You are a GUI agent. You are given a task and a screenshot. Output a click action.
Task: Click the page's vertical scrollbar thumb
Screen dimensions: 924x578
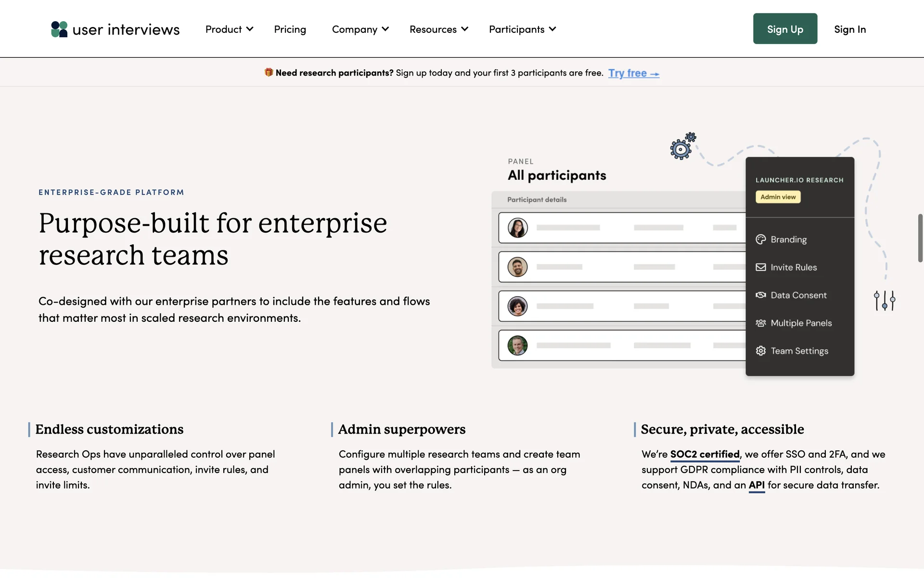pos(920,238)
